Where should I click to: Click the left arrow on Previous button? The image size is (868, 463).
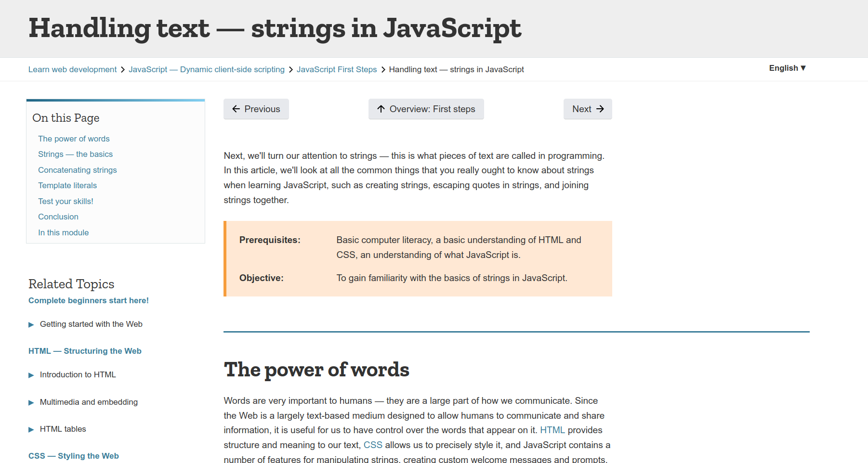pyautogui.click(x=236, y=109)
